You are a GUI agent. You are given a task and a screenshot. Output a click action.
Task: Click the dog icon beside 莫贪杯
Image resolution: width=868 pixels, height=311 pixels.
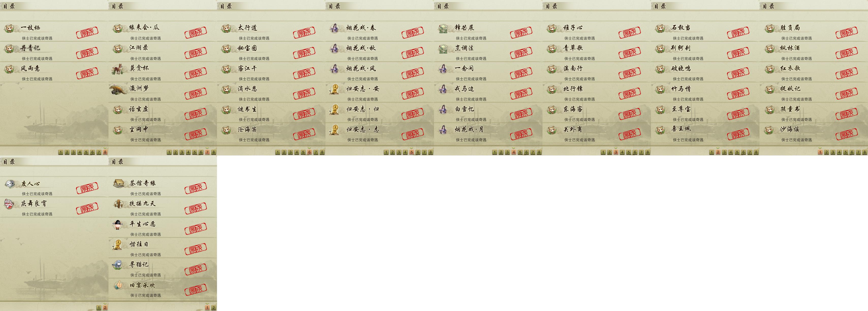click(118, 69)
